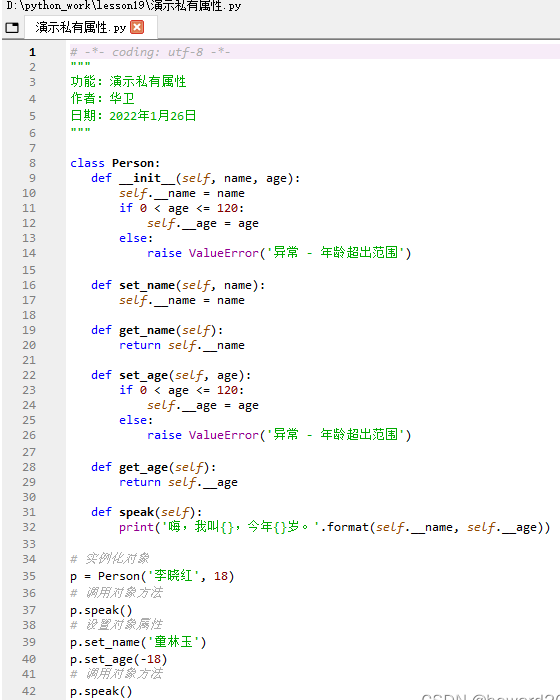Select the 演示私有属性.py editor tab
Viewport: 560px width, 700px height.
(90, 27)
